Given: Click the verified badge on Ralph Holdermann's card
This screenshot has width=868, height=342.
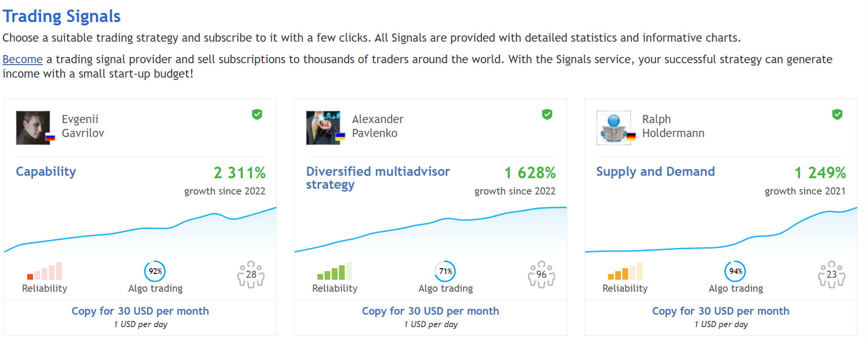Looking at the screenshot, I should point(837,114).
